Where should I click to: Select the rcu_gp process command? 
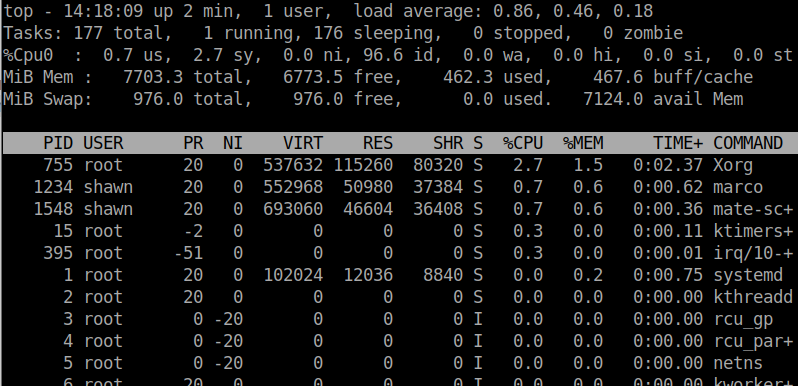[x=743, y=319]
